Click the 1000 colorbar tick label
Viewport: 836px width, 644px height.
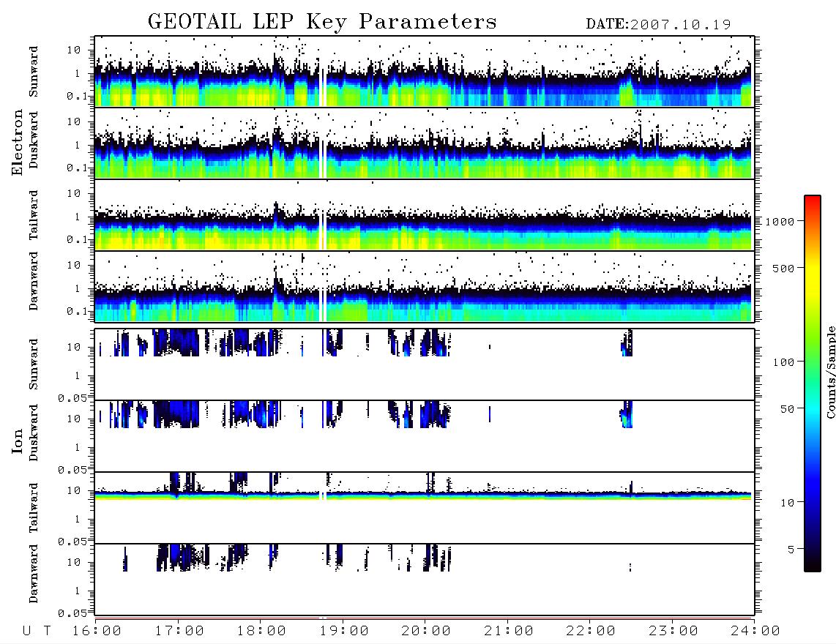tap(780, 222)
